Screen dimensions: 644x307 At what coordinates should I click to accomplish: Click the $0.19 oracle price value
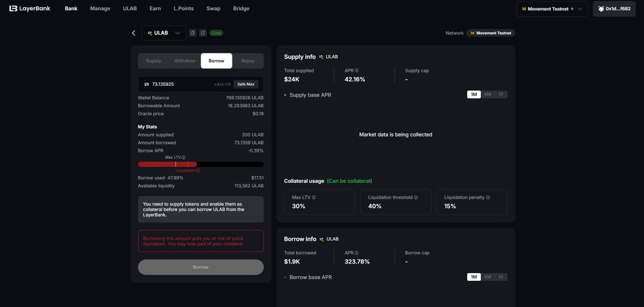[x=258, y=114]
